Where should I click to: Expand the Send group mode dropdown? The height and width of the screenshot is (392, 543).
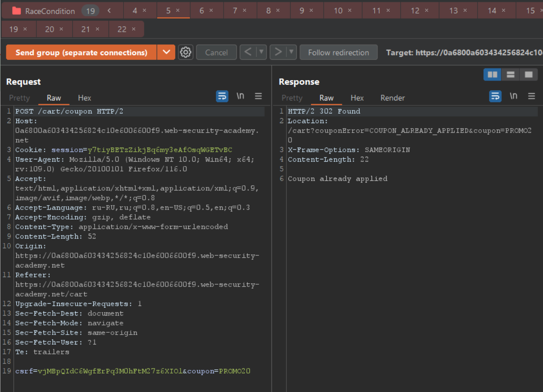pyautogui.click(x=166, y=53)
